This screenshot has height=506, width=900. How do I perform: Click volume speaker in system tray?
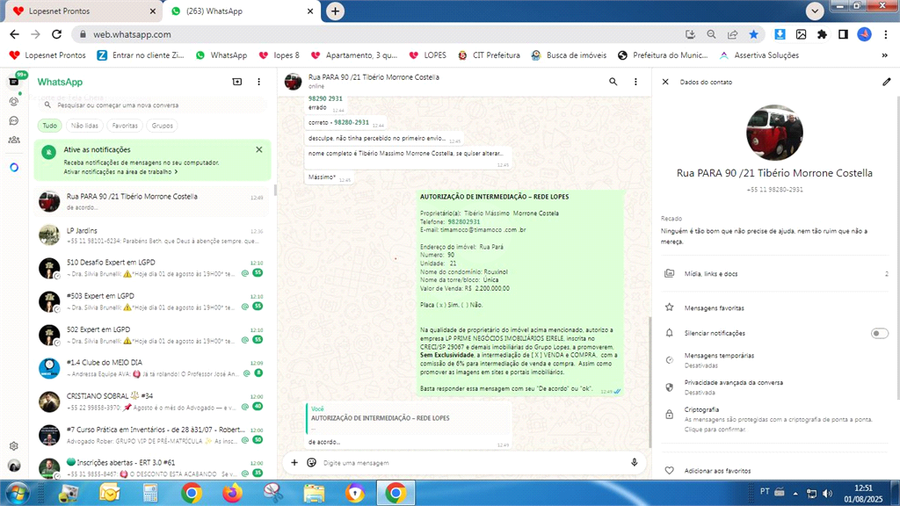tap(827, 493)
